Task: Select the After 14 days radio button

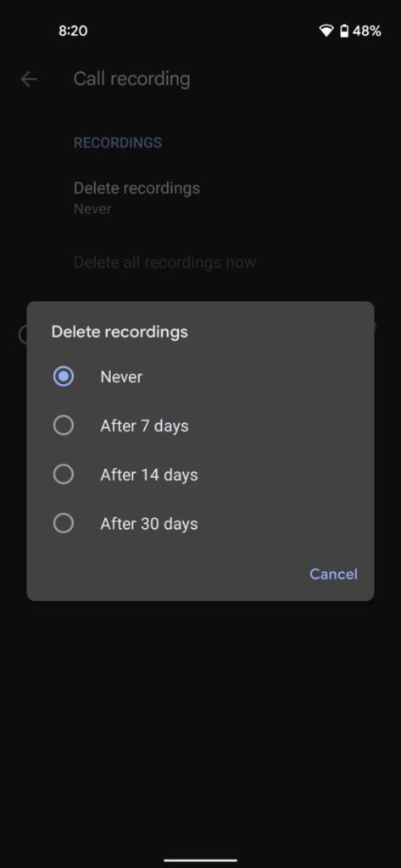Action: [63, 475]
